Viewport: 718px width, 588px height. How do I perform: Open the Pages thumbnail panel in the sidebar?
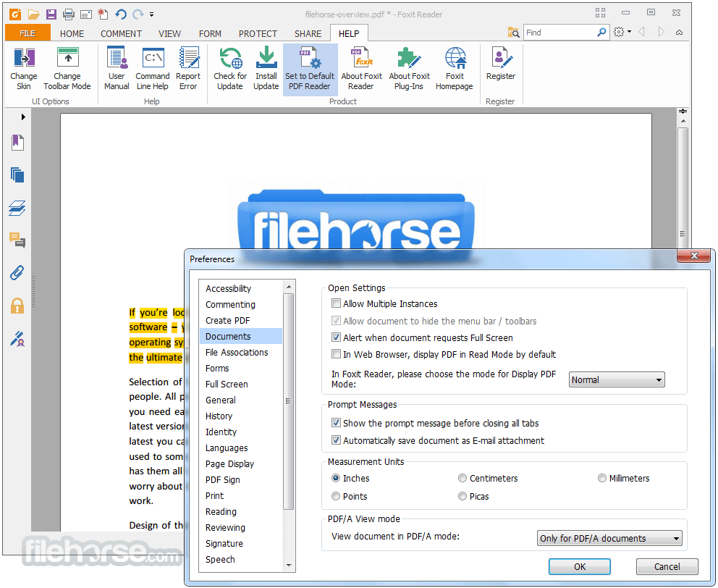17,175
